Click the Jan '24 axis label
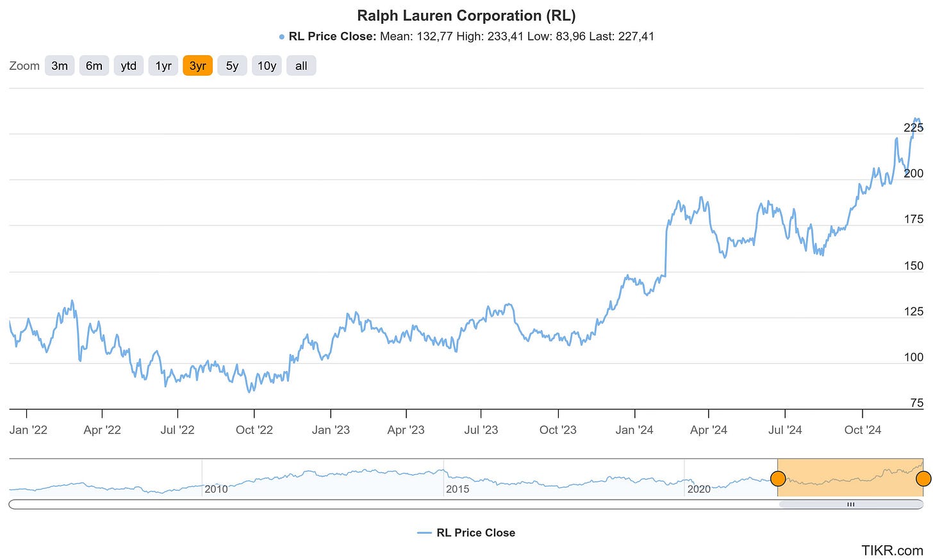 pyautogui.click(x=634, y=430)
